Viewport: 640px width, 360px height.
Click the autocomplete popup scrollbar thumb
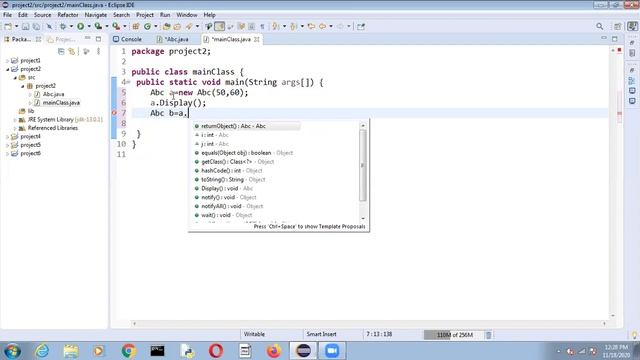coord(363,165)
